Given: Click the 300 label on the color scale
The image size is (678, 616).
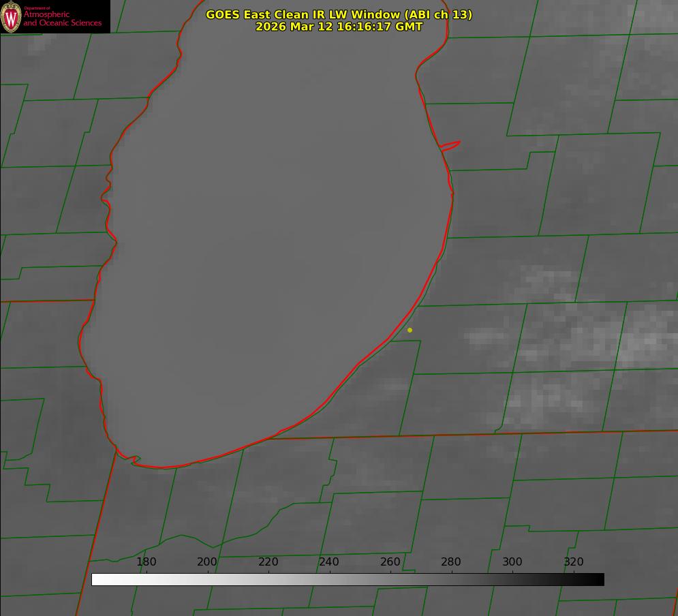Looking at the screenshot, I should pyautogui.click(x=512, y=561).
